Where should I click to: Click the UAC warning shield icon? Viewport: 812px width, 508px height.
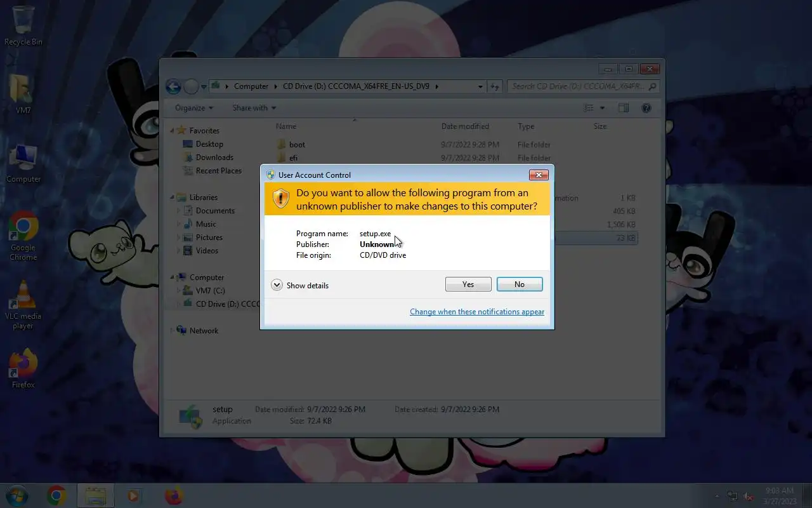coord(280,199)
